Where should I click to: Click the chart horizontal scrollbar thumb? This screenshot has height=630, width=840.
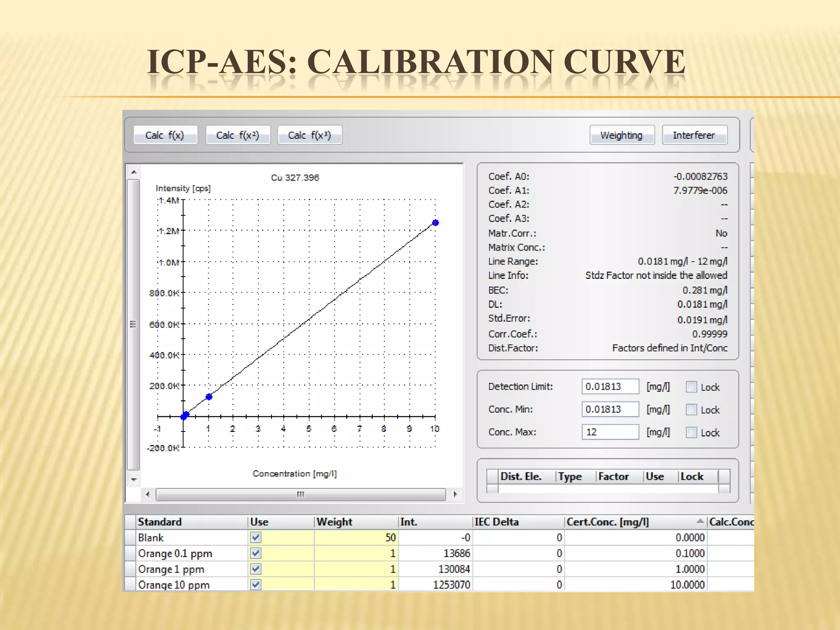[x=301, y=494]
